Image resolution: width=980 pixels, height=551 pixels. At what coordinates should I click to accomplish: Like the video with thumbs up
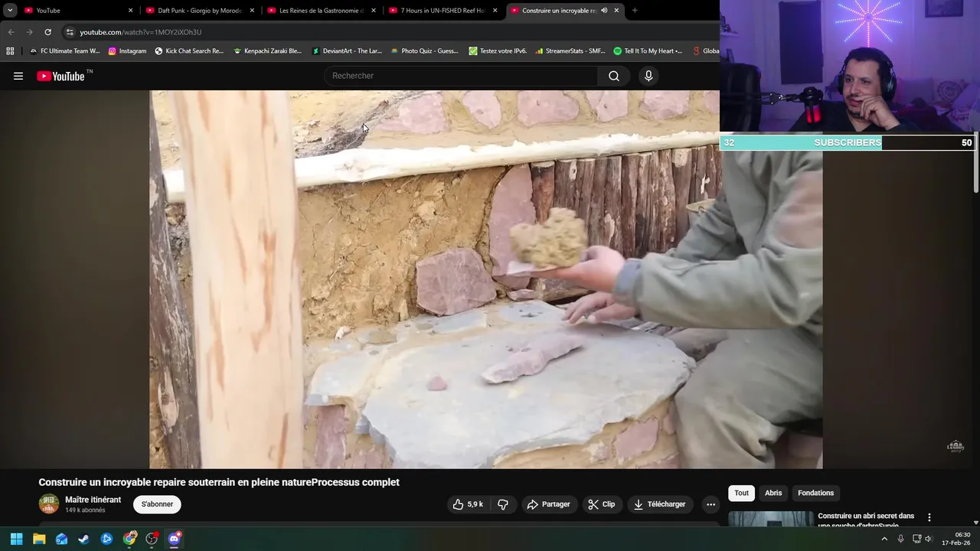468,504
